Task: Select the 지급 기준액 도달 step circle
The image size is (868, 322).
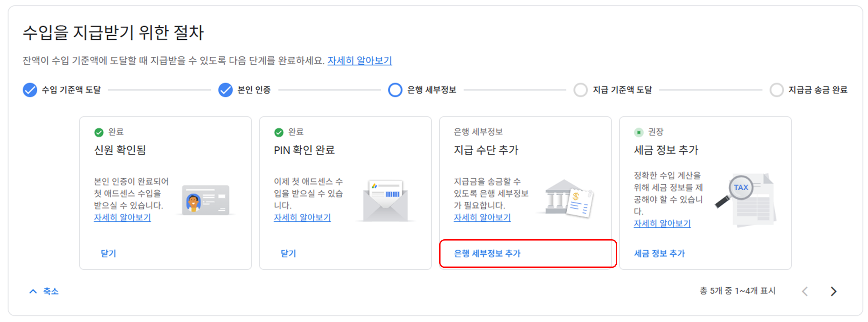Action: coord(581,90)
